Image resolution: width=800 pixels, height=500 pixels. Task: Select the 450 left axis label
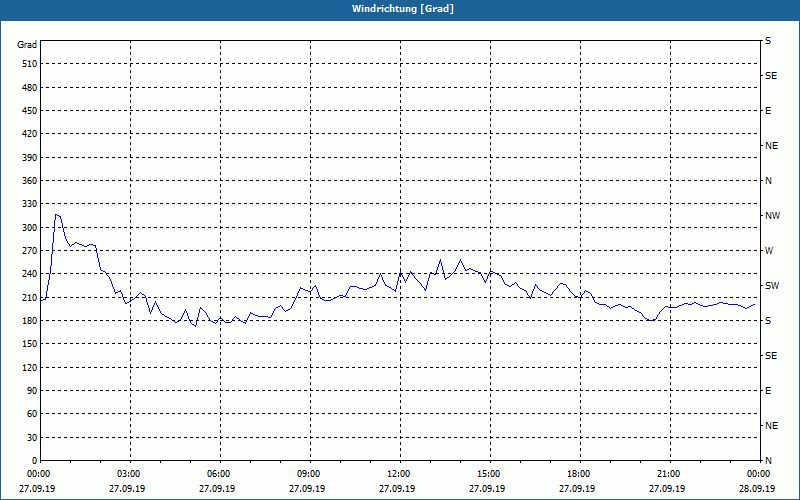coord(30,111)
